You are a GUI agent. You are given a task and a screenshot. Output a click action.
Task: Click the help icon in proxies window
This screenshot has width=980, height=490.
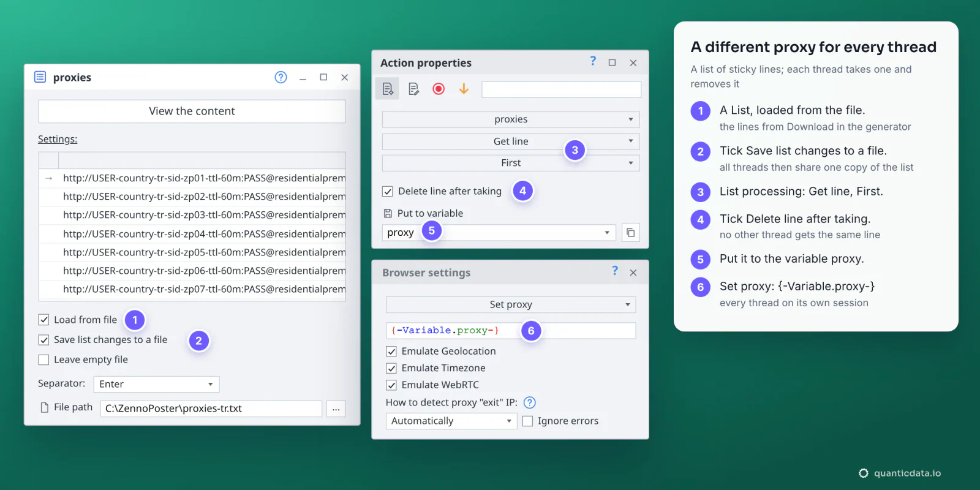click(281, 77)
